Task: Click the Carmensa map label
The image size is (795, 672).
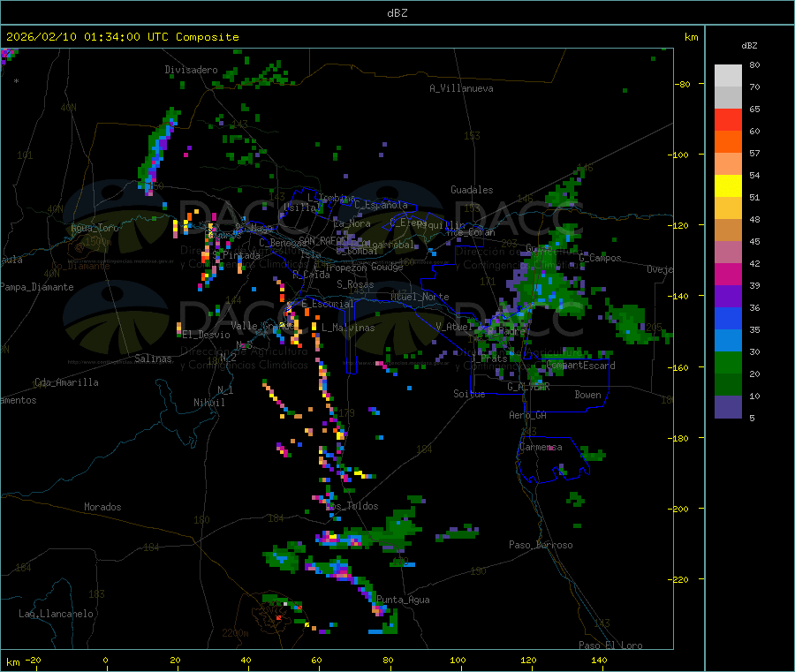Action: click(x=541, y=447)
